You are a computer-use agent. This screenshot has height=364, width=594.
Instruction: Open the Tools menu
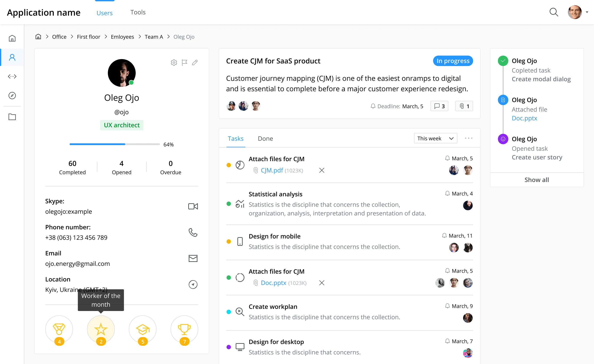click(138, 12)
